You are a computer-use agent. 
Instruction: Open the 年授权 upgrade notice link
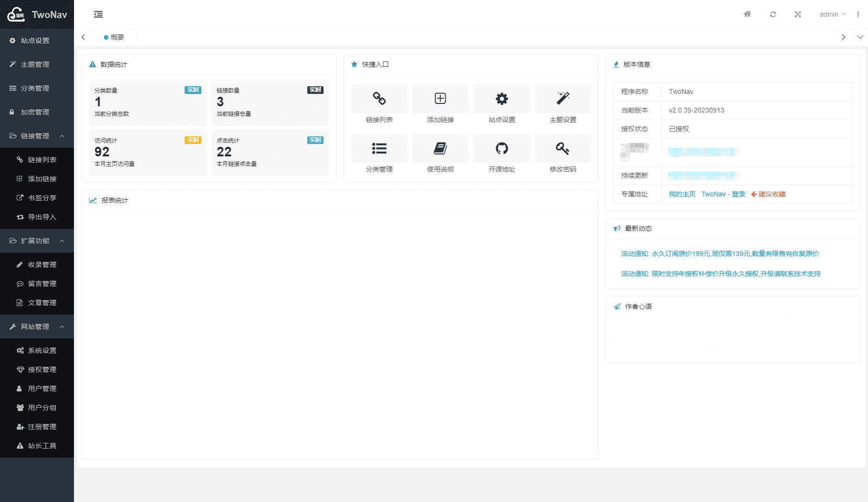pyautogui.click(x=721, y=274)
